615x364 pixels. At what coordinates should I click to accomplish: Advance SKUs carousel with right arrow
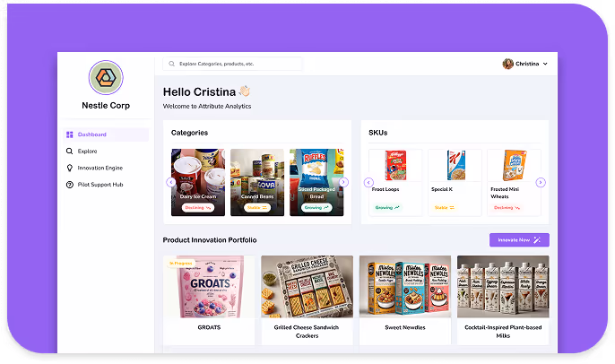[x=541, y=182]
